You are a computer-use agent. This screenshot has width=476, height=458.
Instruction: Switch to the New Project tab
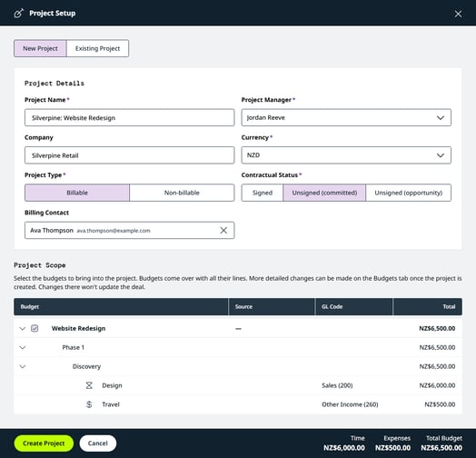pos(40,48)
